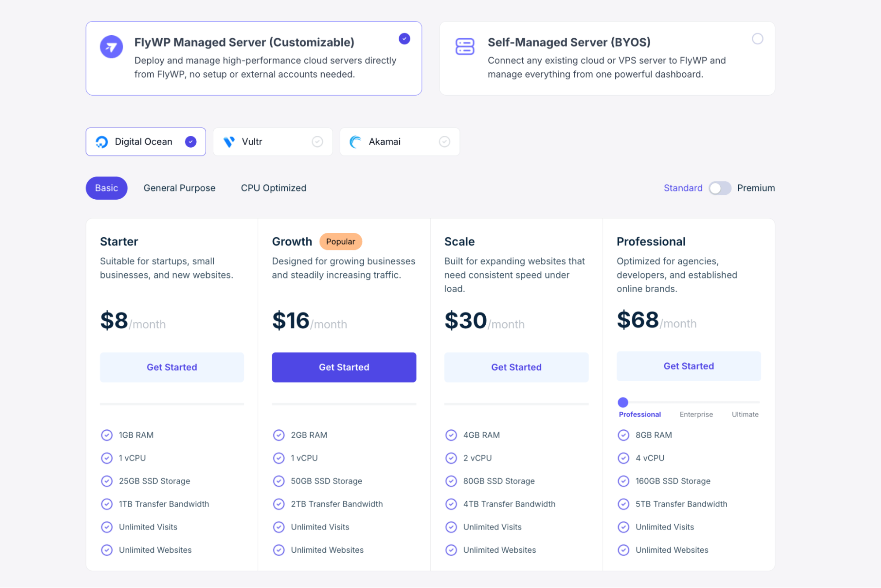Click the Vultr logo icon
881x588 pixels.
point(229,142)
